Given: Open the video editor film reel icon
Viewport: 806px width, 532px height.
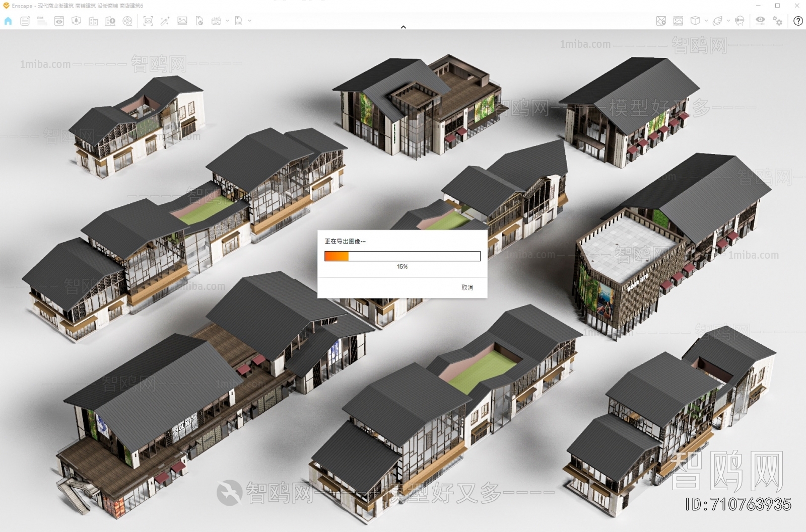Looking at the screenshot, I should [127, 21].
